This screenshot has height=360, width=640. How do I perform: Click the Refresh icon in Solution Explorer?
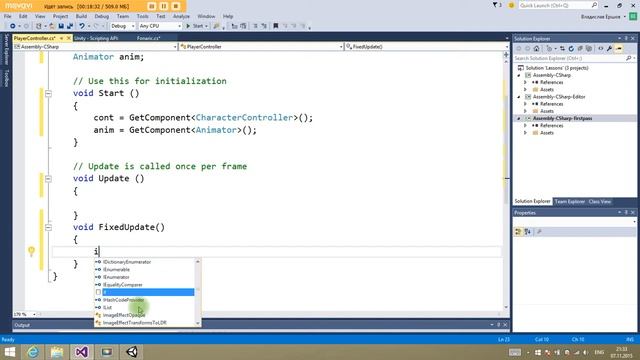tap(571, 49)
